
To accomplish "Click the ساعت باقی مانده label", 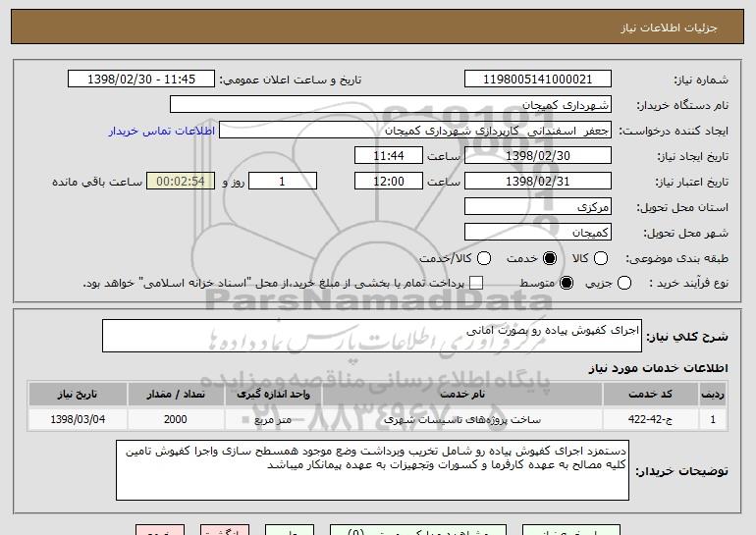I will (x=97, y=182).
